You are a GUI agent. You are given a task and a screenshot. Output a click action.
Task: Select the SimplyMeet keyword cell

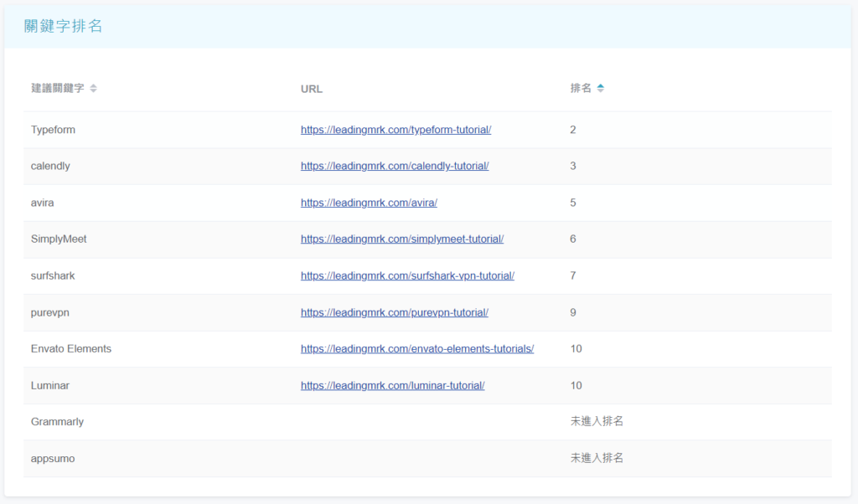tap(59, 239)
